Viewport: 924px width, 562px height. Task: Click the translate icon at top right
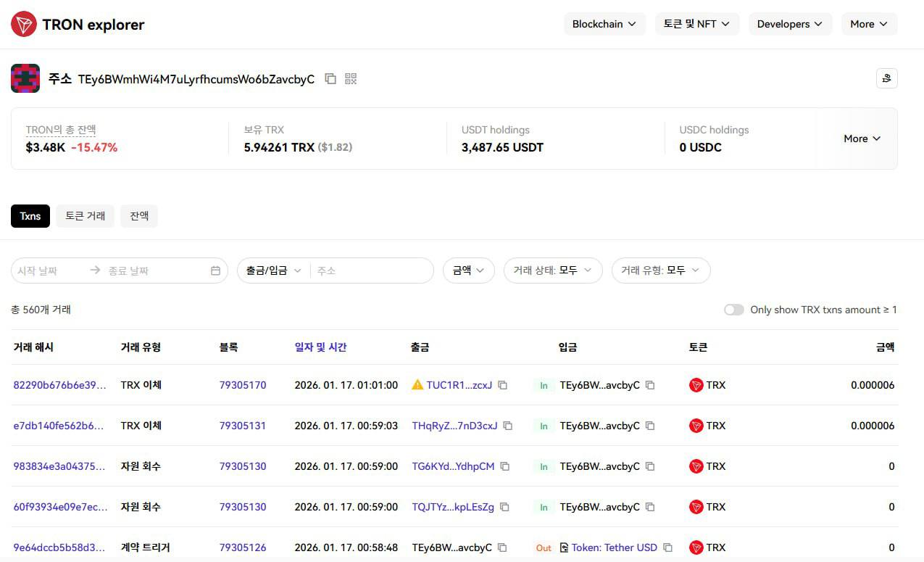pyautogui.click(x=886, y=78)
